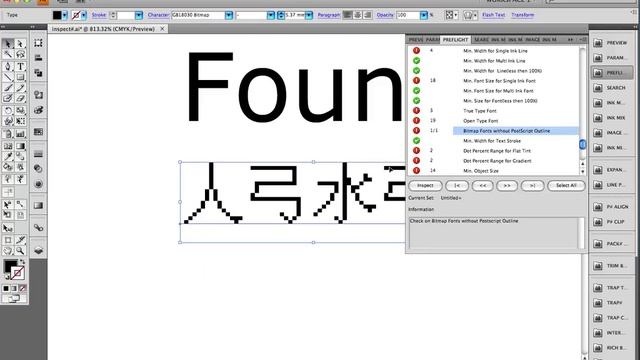Click the last item >| button
Viewport: 640px width, 360px height.
pyautogui.click(x=532, y=185)
